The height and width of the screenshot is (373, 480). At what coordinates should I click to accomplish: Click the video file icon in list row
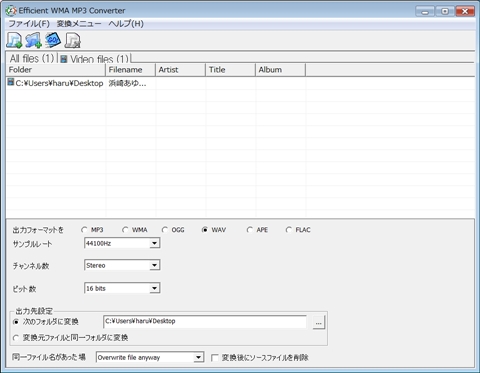[x=11, y=82]
